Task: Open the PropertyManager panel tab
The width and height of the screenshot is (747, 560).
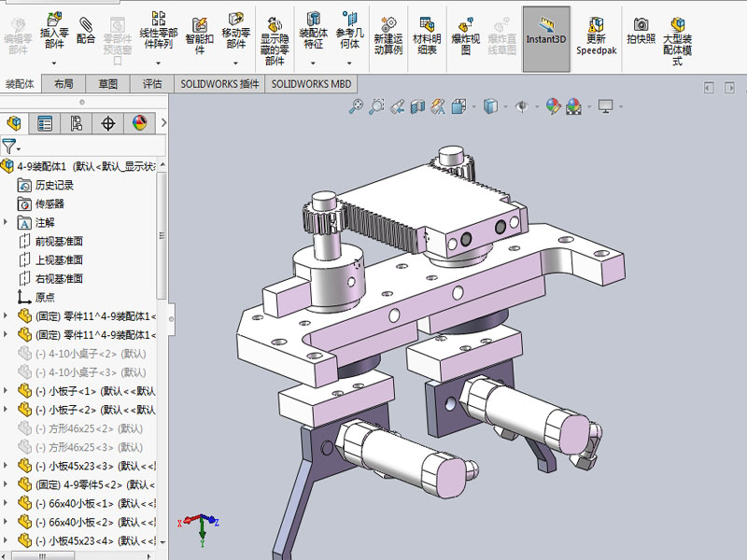Action: point(45,123)
